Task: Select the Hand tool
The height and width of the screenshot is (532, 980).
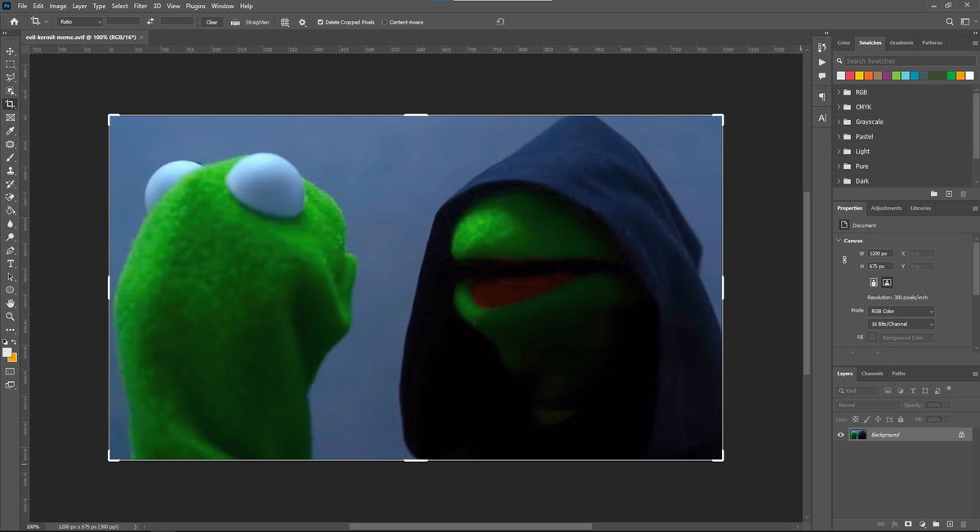Action: click(x=11, y=303)
